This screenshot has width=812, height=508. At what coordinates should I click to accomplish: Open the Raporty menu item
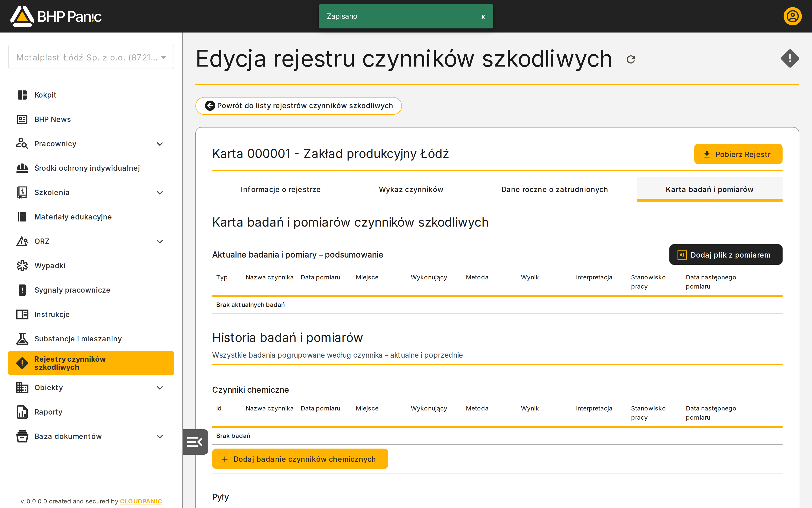click(x=91, y=412)
